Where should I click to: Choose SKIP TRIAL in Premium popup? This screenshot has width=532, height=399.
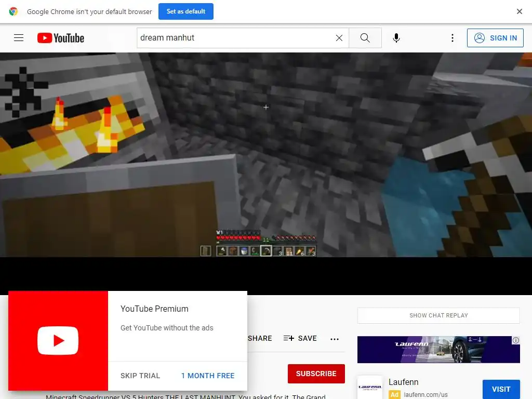140,376
